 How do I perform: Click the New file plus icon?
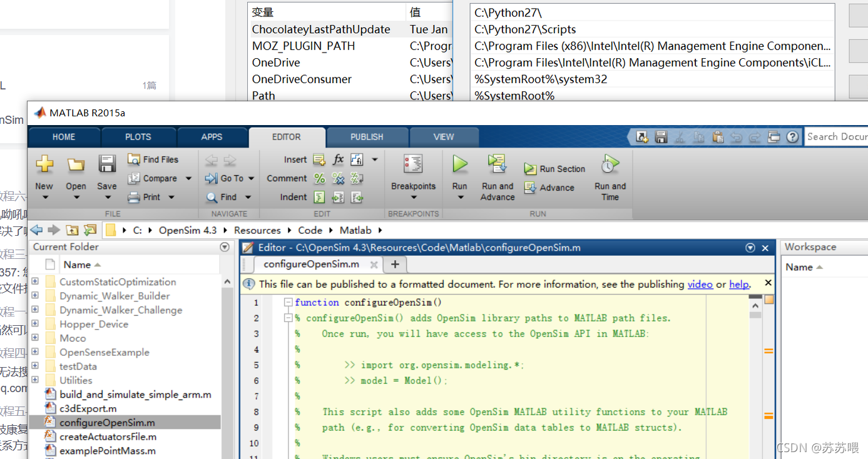point(44,164)
